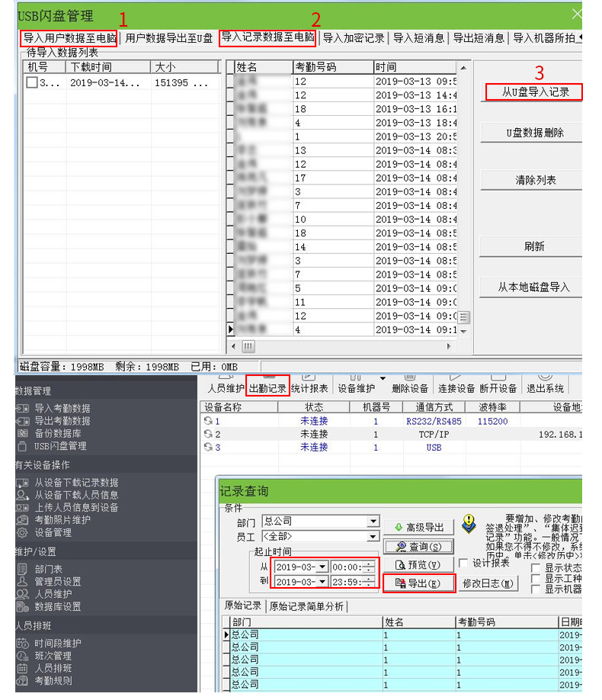Click the 导出考勤数据 sidebar icon

(x=22, y=421)
